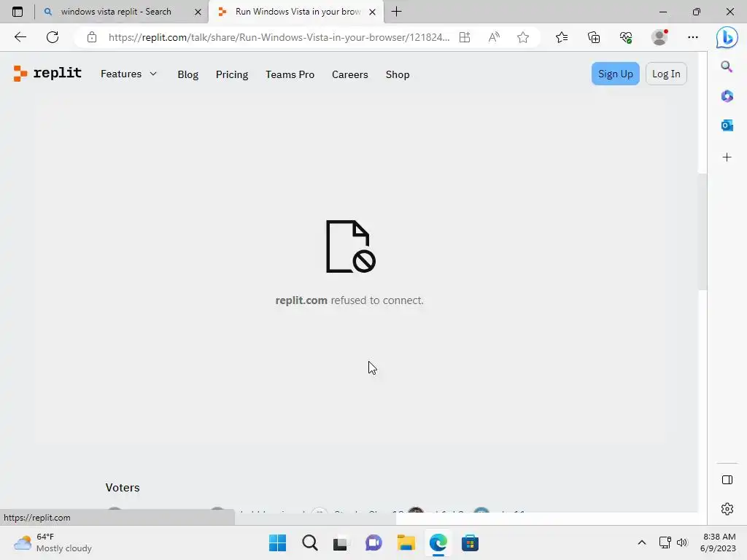This screenshot has height=560, width=747.
Task: Open Task View on taskbar
Action: click(x=341, y=542)
